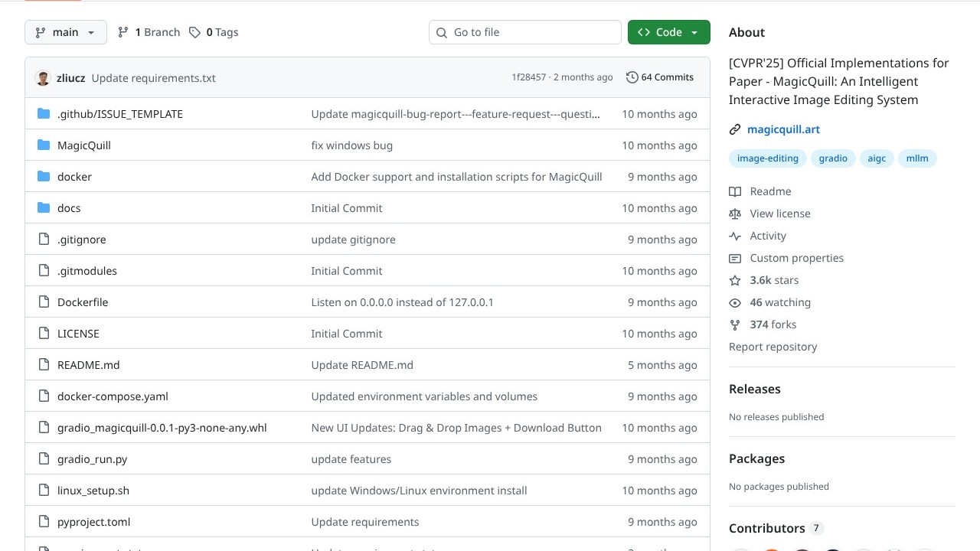This screenshot has width=980, height=551.
Task: Open the docker folder
Action: [74, 177]
